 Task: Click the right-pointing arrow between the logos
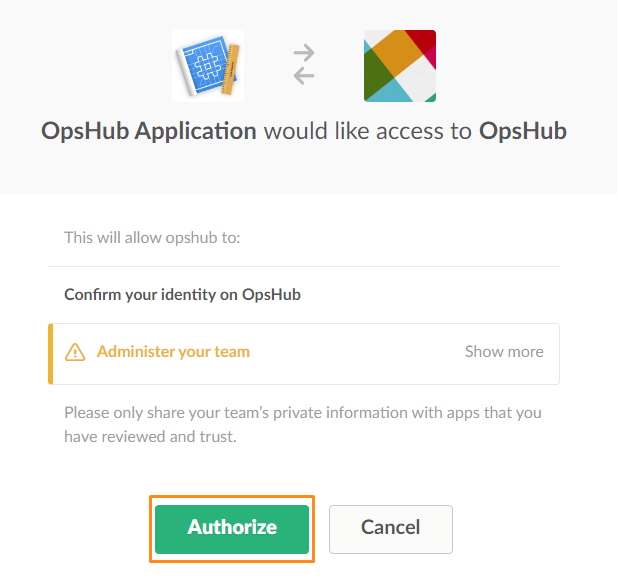pos(304,53)
